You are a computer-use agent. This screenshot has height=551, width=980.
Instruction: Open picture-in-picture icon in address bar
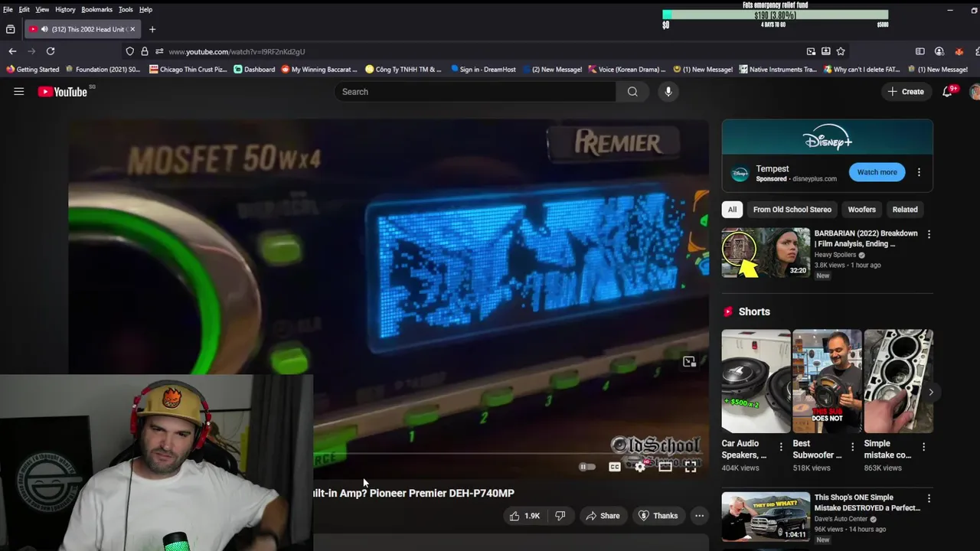point(811,51)
